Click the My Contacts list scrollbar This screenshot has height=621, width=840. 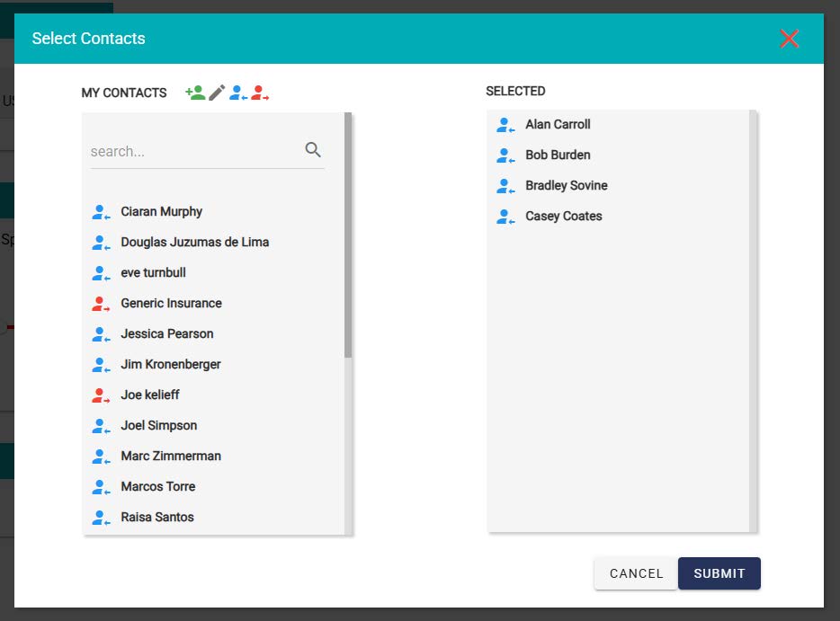point(348,235)
